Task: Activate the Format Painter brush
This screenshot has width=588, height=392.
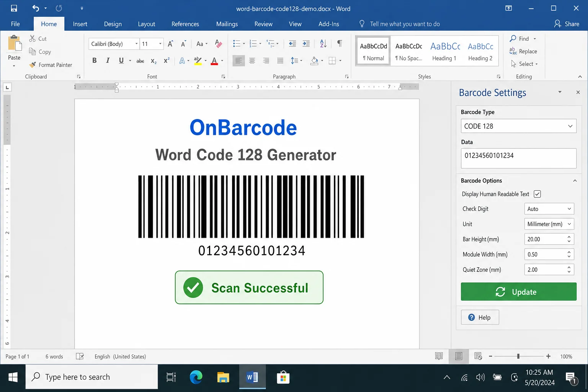Action: coord(33,65)
